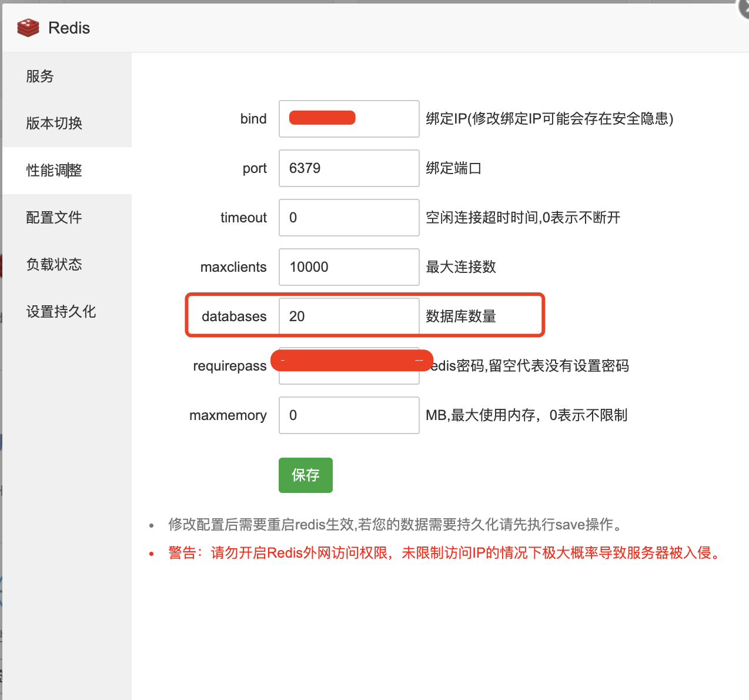Click the maxclients label
This screenshot has height=700, width=749.
[233, 267]
